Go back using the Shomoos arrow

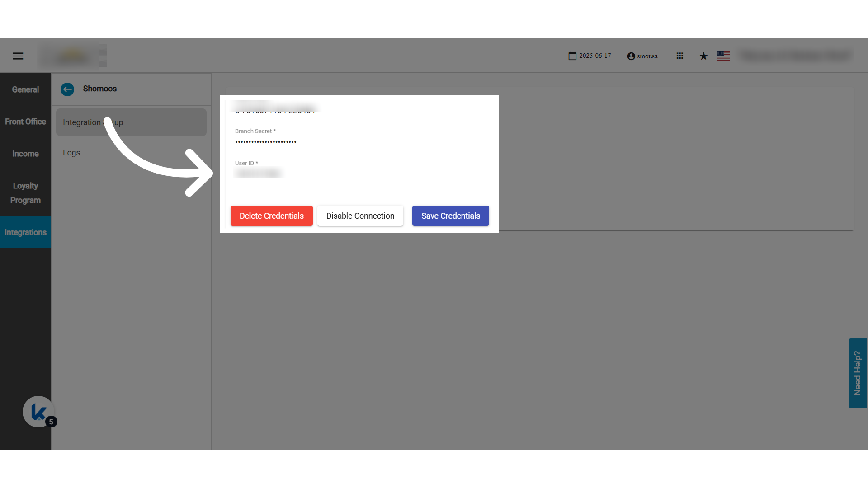[67, 89]
